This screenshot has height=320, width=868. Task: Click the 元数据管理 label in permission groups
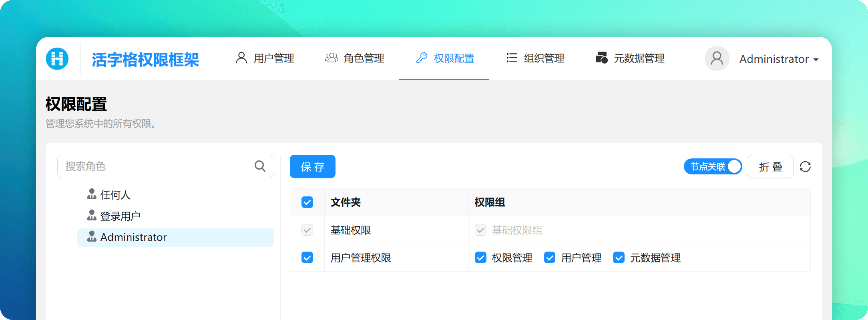point(655,258)
